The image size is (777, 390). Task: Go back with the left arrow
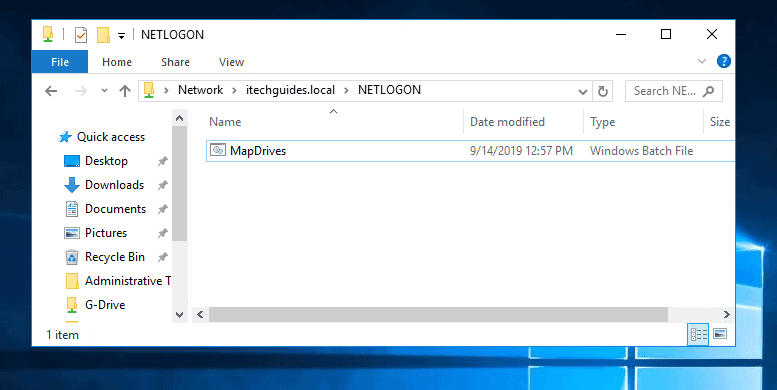(x=51, y=91)
